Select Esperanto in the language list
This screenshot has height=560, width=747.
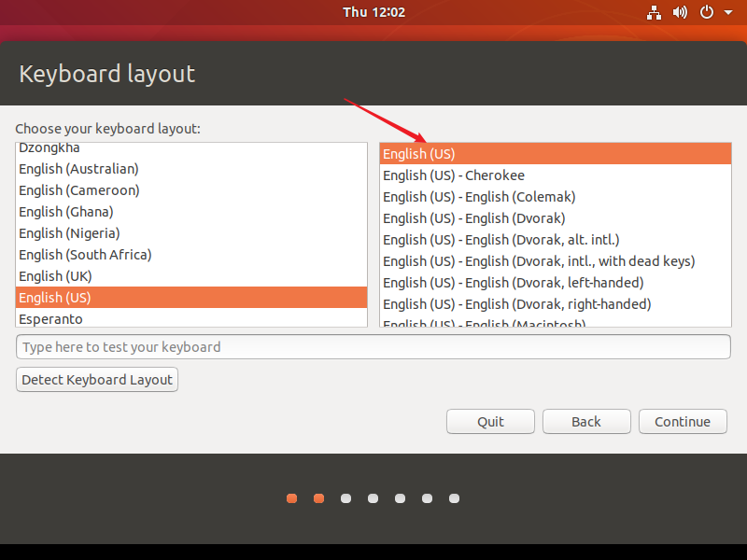point(191,318)
